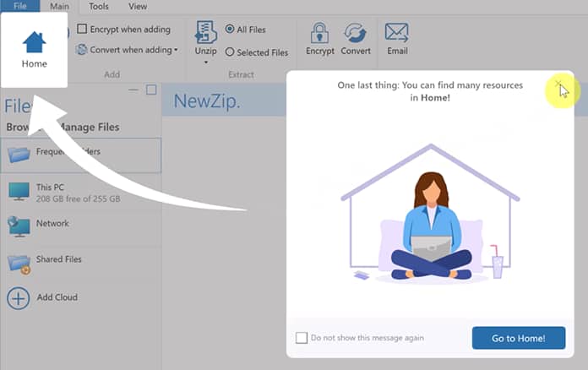The width and height of the screenshot is (588, 370).
Task: Click the Add Cloud plus icon
Action: point(19,298)
